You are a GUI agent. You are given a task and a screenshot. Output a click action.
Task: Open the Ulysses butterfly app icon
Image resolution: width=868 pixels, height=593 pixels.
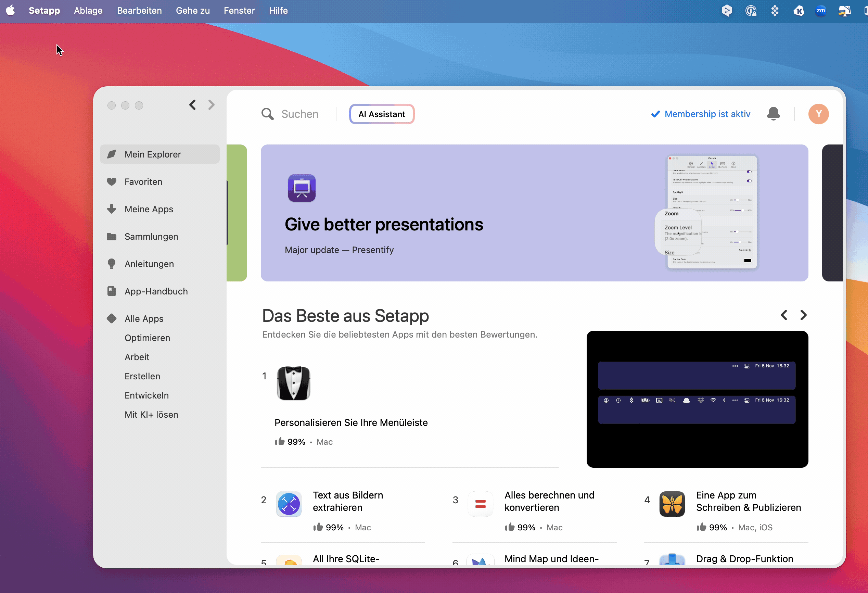point(672,504)
